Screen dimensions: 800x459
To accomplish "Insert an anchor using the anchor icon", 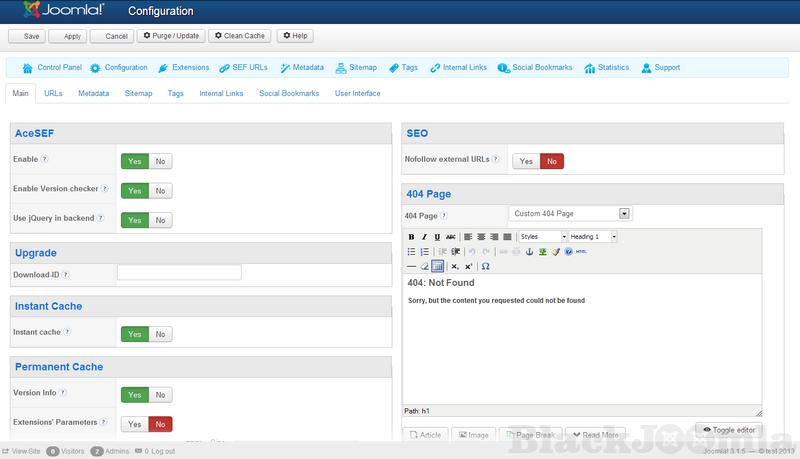I will coord(529,252).
